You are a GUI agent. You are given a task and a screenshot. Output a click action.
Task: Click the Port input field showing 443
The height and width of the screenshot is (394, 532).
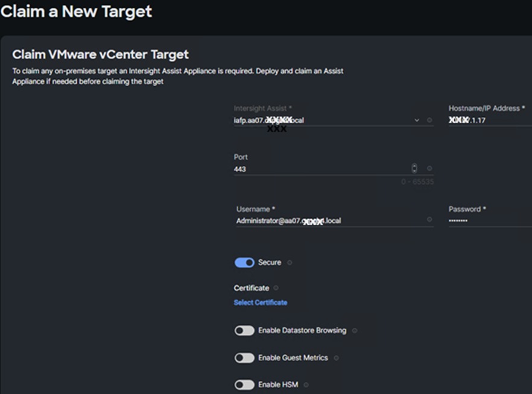point(320,169)
